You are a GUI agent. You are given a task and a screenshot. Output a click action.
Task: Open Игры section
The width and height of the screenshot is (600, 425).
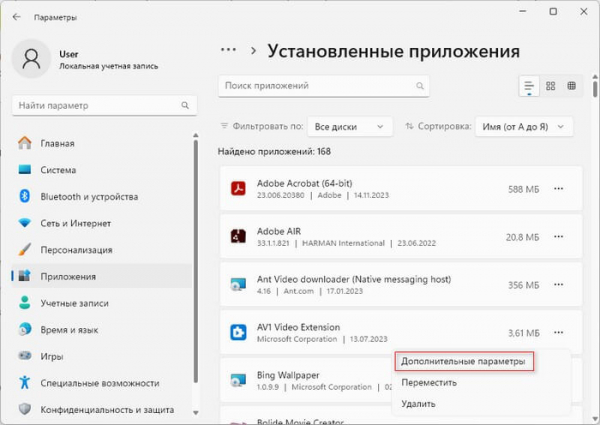pos(102,356)
